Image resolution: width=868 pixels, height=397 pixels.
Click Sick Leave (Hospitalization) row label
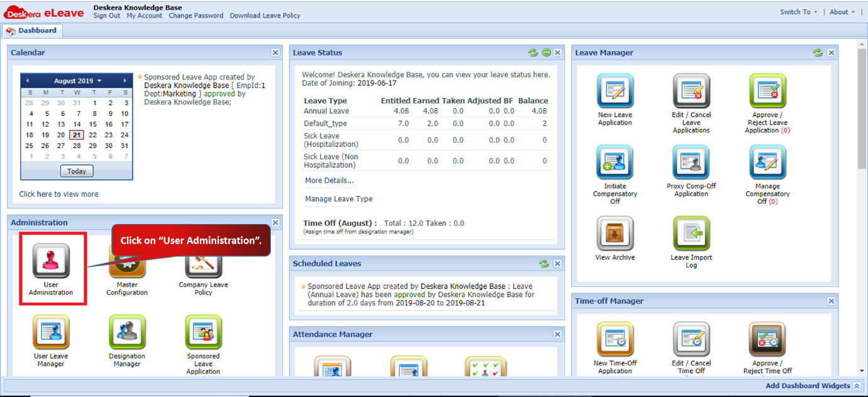click(x=331, y=140)
